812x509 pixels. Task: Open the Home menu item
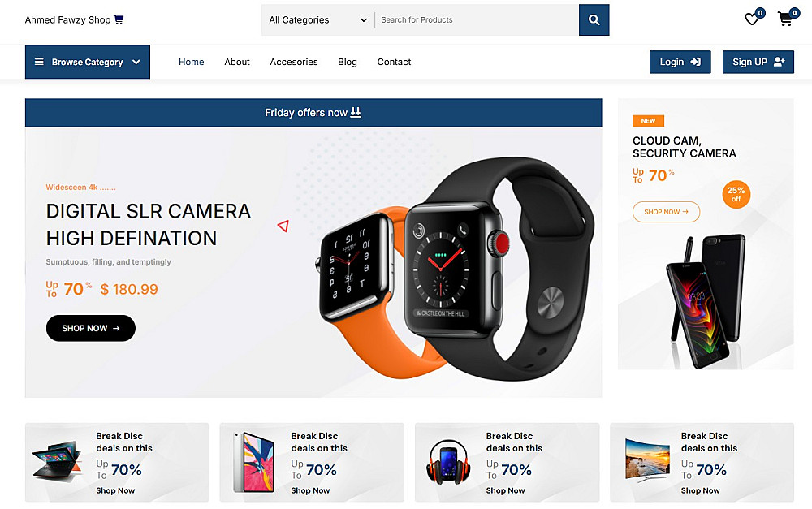click(x=191, y=62)
